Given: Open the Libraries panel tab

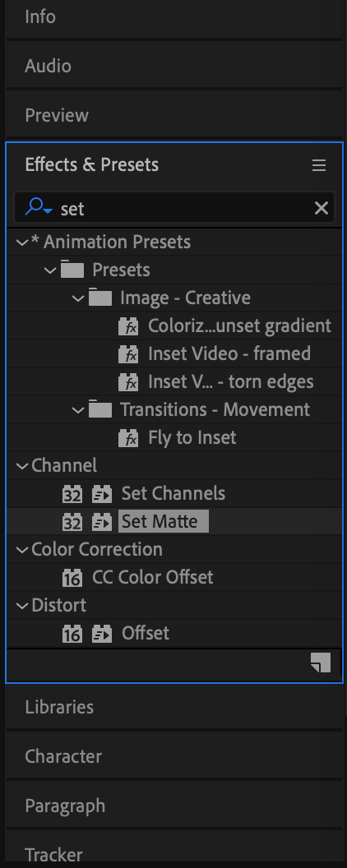Looking at the screenshot, I should coord(59,707).
